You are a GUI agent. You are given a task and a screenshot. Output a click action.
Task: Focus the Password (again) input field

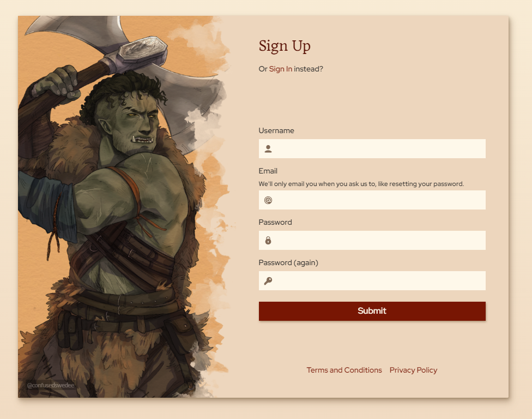point(372,281)
